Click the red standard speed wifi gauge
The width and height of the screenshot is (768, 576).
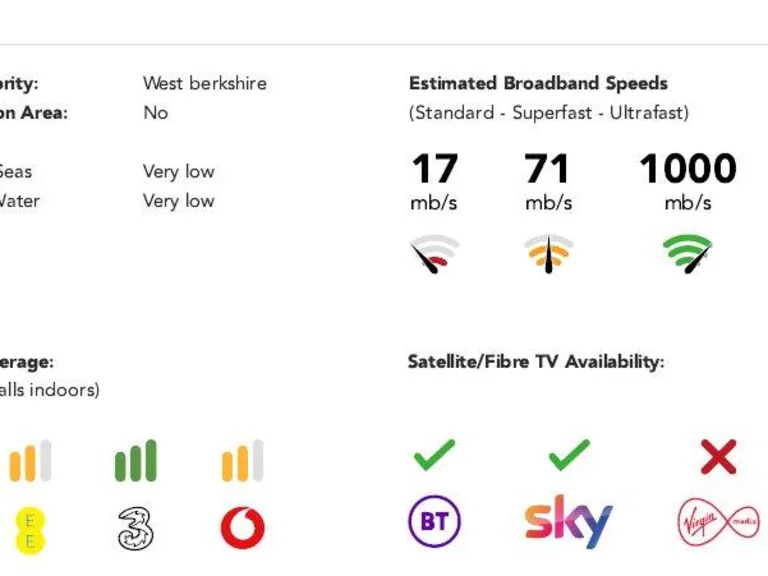click(x=434, y=255)
